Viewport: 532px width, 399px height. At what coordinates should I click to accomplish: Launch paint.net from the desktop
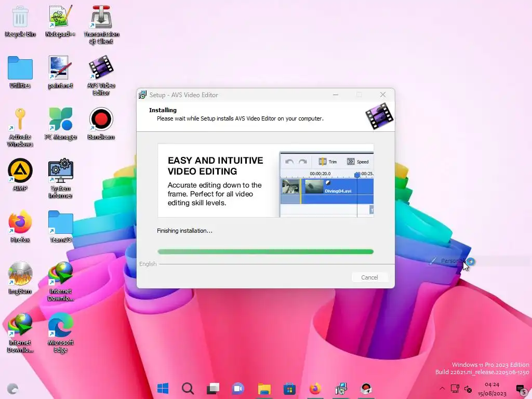[x=60, y=72]
